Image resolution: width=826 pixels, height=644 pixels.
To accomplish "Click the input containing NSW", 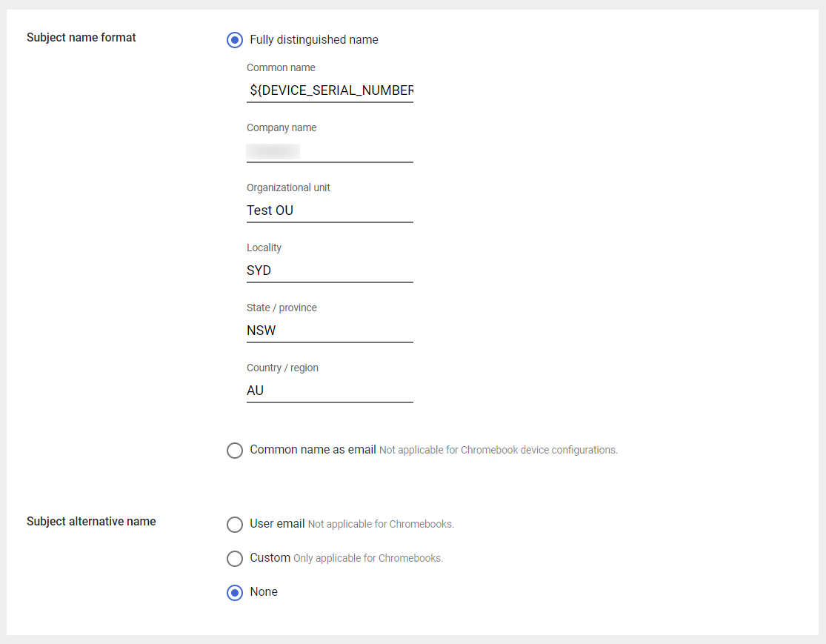I will click(x=330, y=331).
